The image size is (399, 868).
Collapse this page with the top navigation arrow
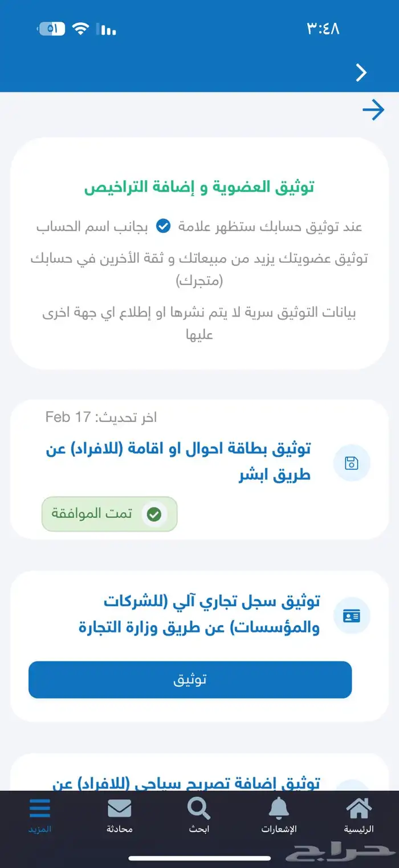tap(360, 73)
